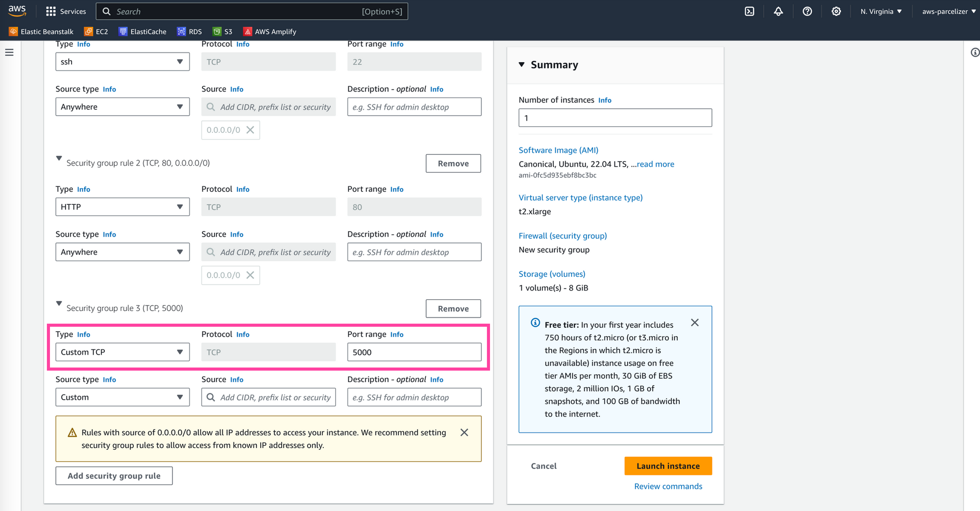Screen dimensions: 980x511
Task: Click Add security group rule
Action: (114, 475)
